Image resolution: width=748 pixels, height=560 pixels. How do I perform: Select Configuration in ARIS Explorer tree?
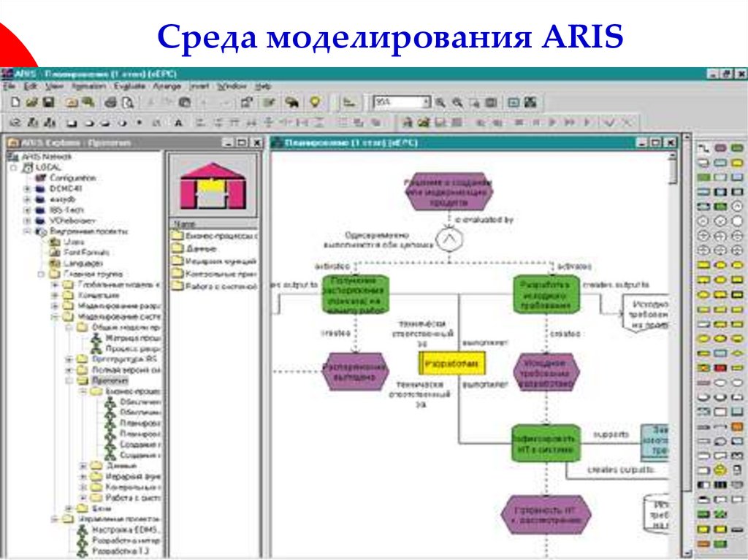[72, 178]
